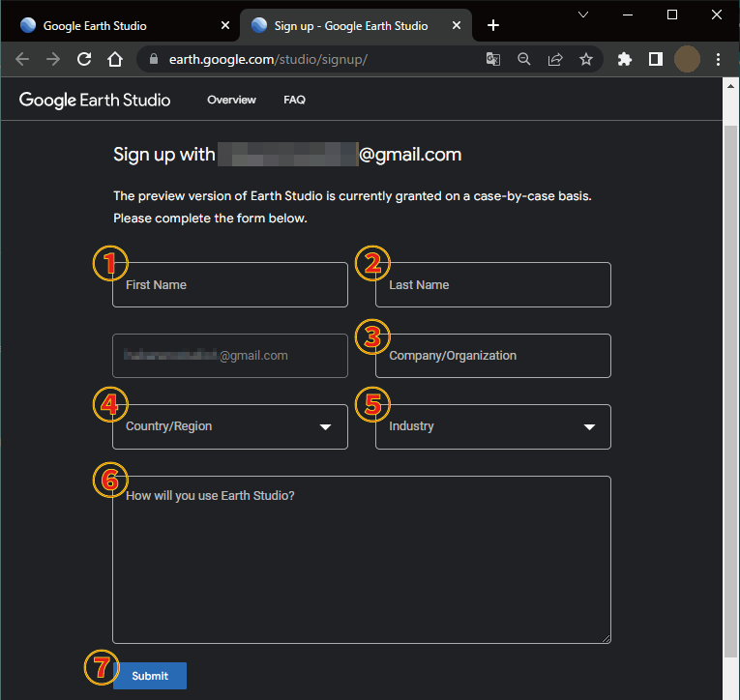The width and height of the screenshot is (740, 700).
Task: Open Chrome's three-dot menu
Action: tap(718, 59)
